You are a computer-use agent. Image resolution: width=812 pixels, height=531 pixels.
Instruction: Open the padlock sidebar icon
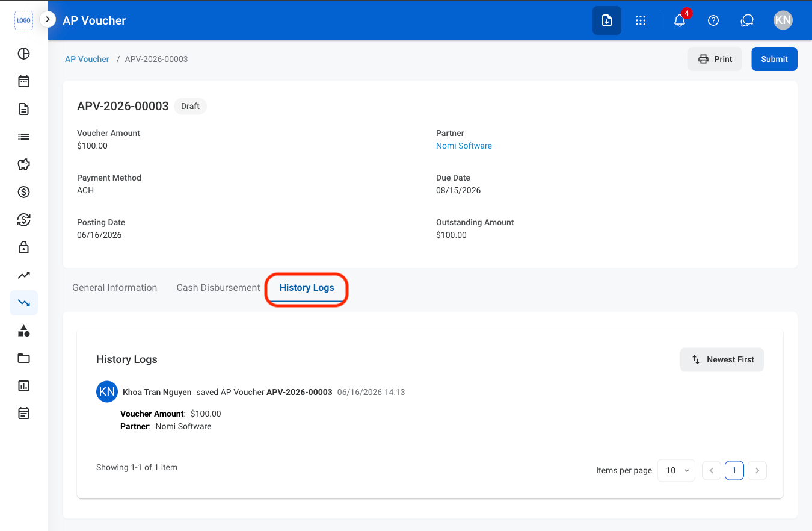[23, 247]
